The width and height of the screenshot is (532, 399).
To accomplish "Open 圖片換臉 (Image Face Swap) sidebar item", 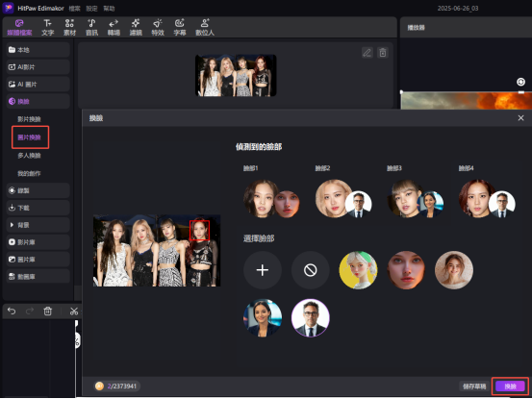I will [30, 137].
